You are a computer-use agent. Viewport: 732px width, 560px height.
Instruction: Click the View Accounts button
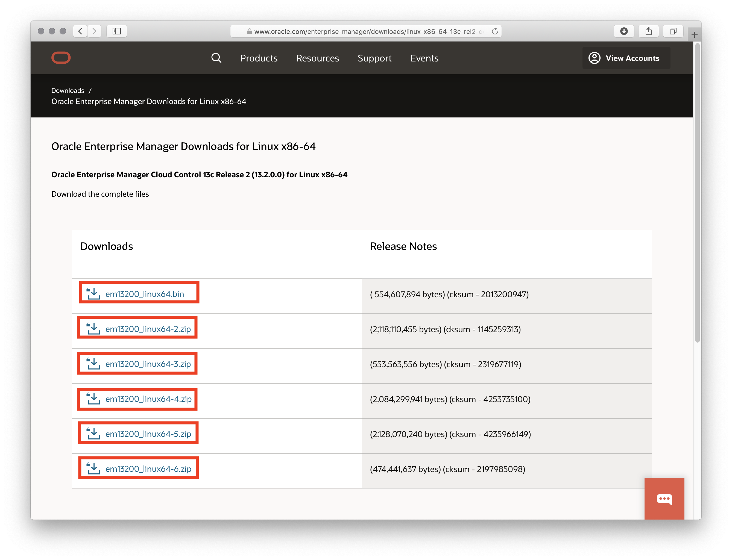626,58
